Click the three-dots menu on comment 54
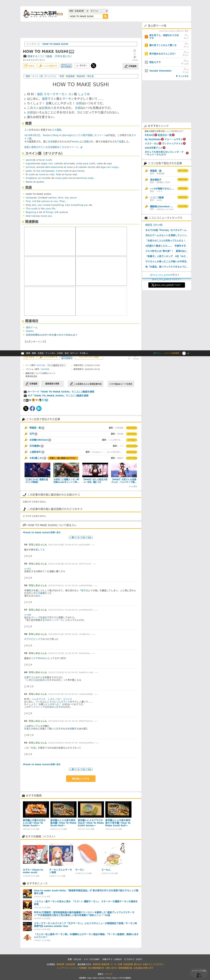210x980 pixels. (93, 544)
